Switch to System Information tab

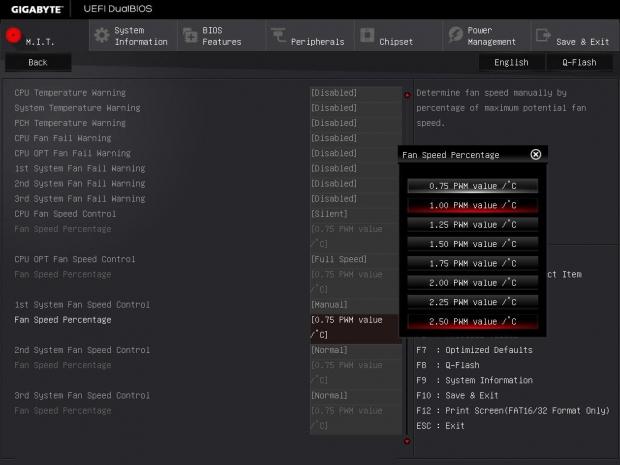pos(133,36)
